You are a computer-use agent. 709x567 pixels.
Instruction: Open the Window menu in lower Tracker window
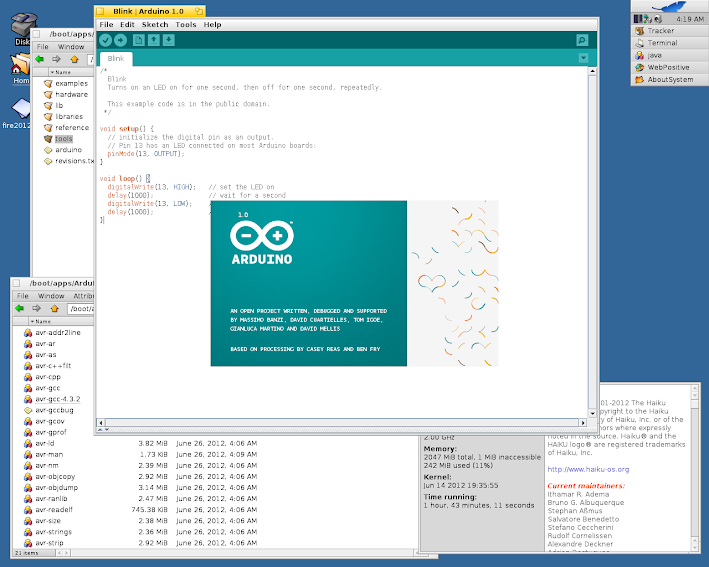click(x=51, y=296)
